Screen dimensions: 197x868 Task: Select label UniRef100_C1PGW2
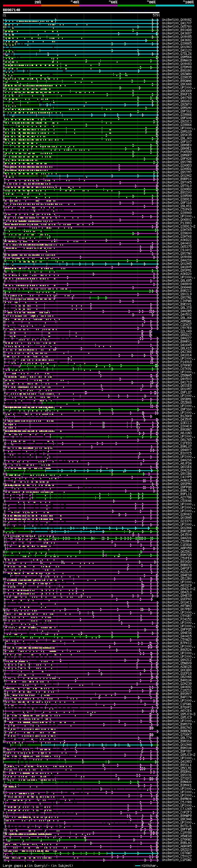click(x=177, y=860)
